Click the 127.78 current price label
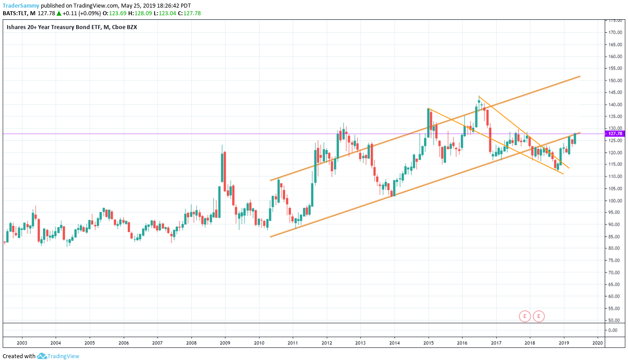 pos(614,133)
